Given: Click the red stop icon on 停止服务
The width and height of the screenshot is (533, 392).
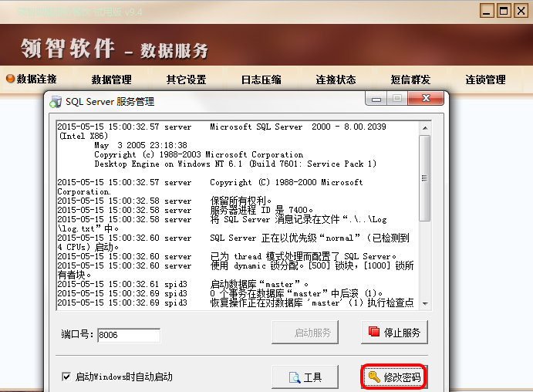Looking at the screenshot, I should point(374,332).
